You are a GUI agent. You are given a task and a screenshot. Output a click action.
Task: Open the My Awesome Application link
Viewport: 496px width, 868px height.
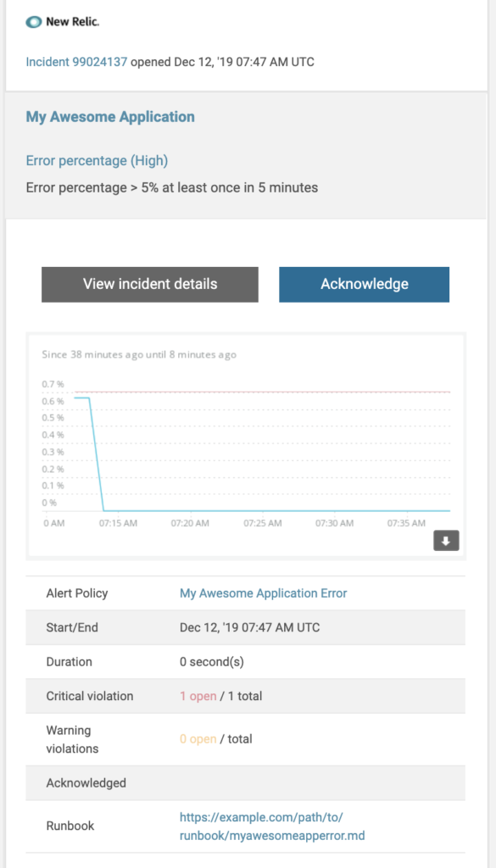110,117
